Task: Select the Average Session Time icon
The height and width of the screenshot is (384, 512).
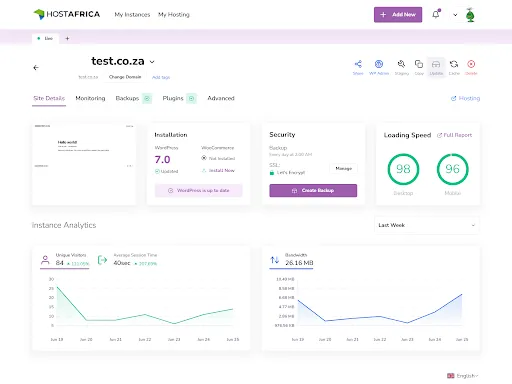Action: 102,260
